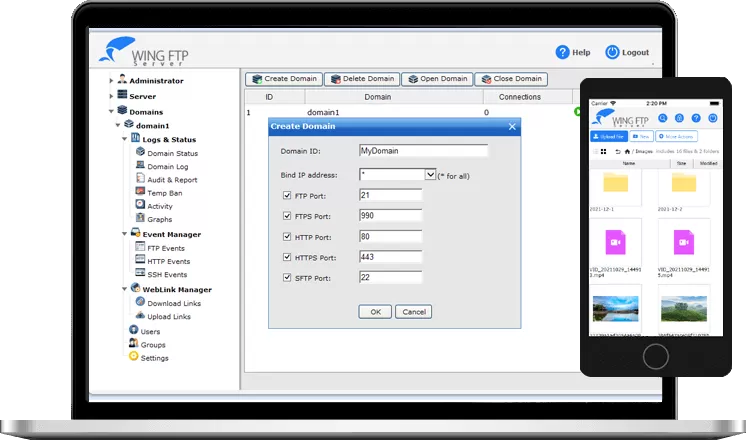The height and width of the screenshot is (441, 746).
Task: Click the Activity icon
Action: pyautogui.click(x=140, y=204)
